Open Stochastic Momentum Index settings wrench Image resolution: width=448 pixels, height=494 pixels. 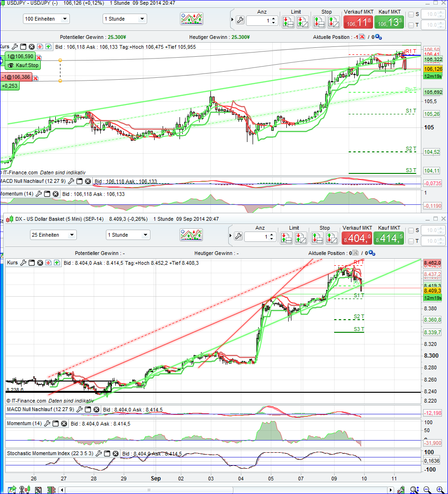click(x=99, y=453)
